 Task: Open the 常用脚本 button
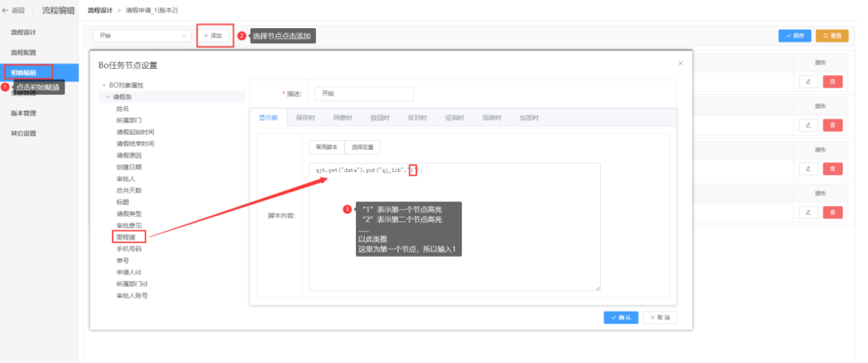326,147
